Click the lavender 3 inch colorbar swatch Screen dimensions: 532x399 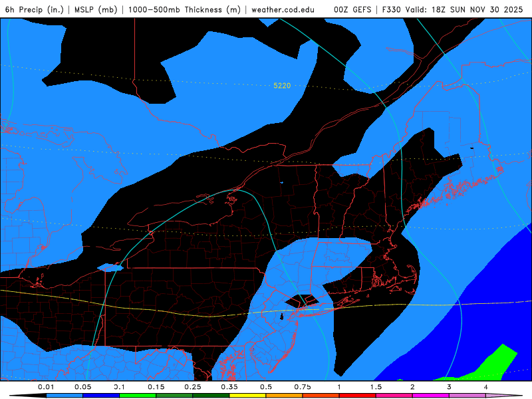tap(467, 396)
